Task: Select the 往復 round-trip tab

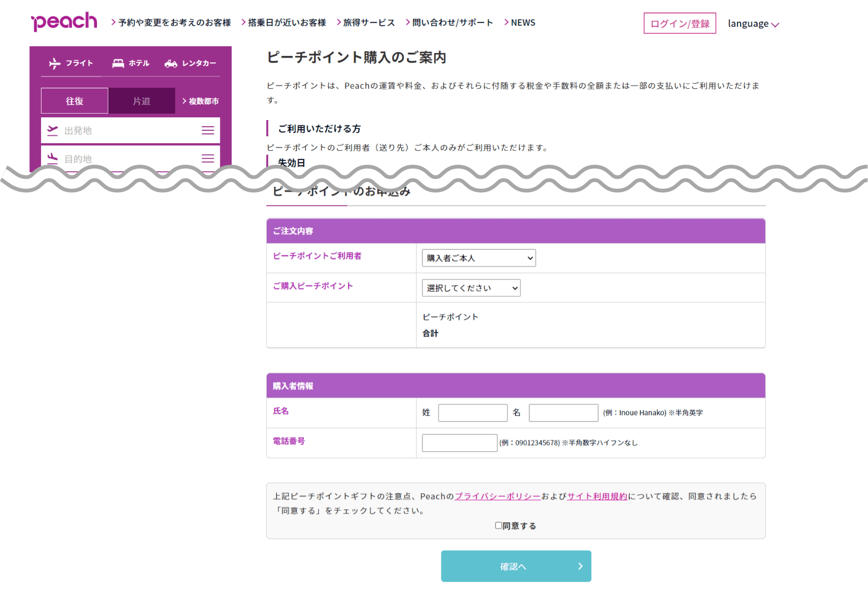Action: click(74, 101)
